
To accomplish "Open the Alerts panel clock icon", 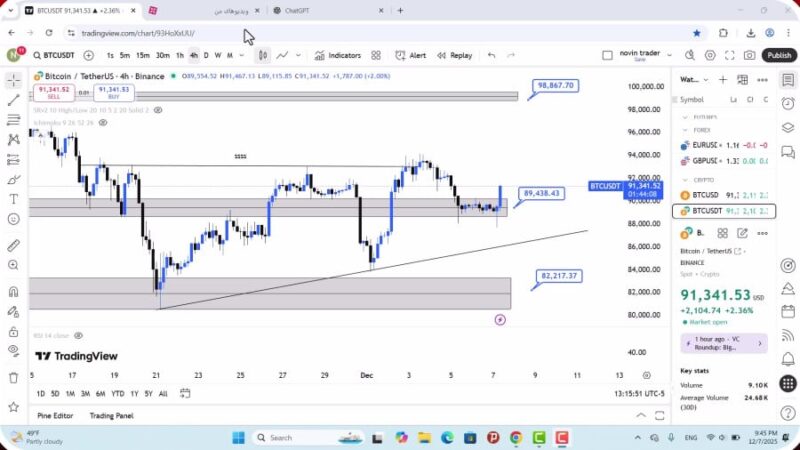I will tap(788, 103).
